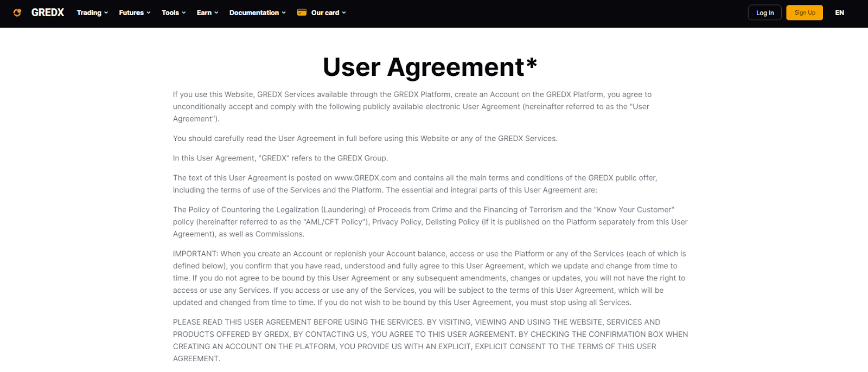This screenshot has width=868, height=372.
Task: Click the paragraph starting "If you use this Website"
Action: (412, 106)
